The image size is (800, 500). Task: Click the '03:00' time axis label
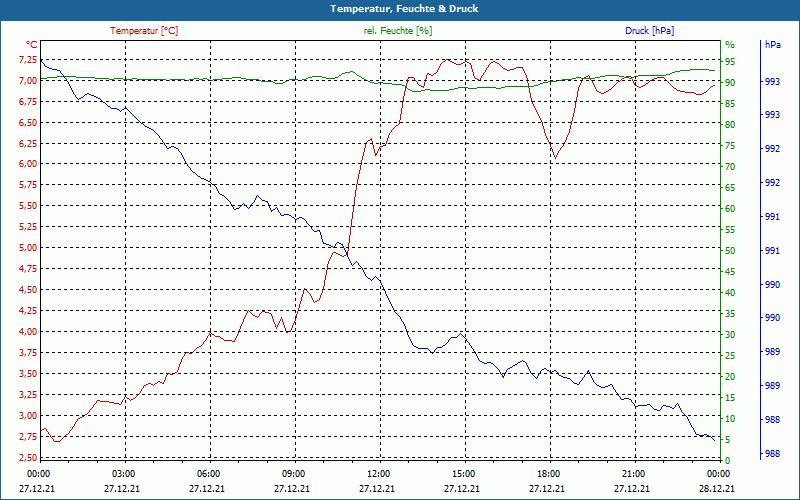pos(123,473)
